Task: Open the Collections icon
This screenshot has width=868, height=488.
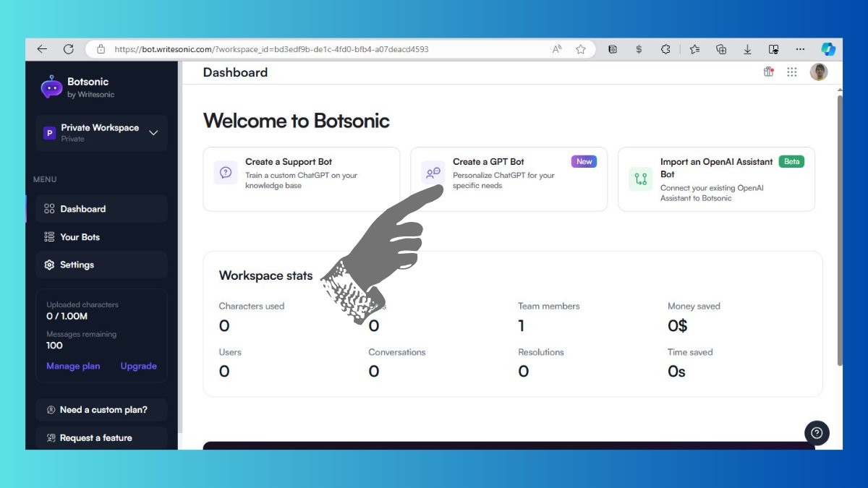Action: pyautogui.click(x=721, y=49)
